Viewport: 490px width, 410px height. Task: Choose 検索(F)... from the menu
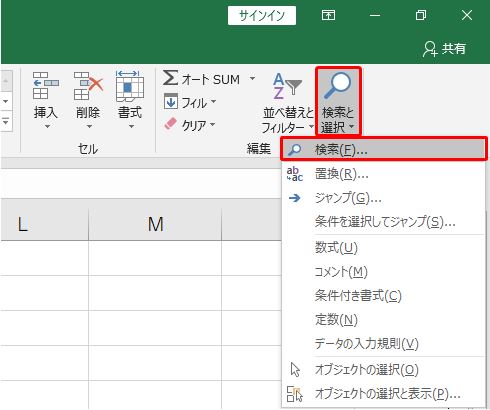(x=384, y=149)
